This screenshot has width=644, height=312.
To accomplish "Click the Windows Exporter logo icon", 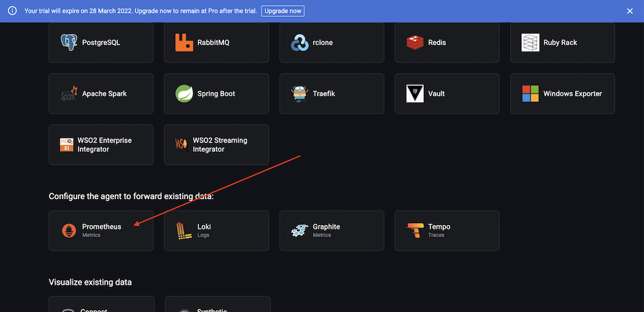I will click(530, 93).
